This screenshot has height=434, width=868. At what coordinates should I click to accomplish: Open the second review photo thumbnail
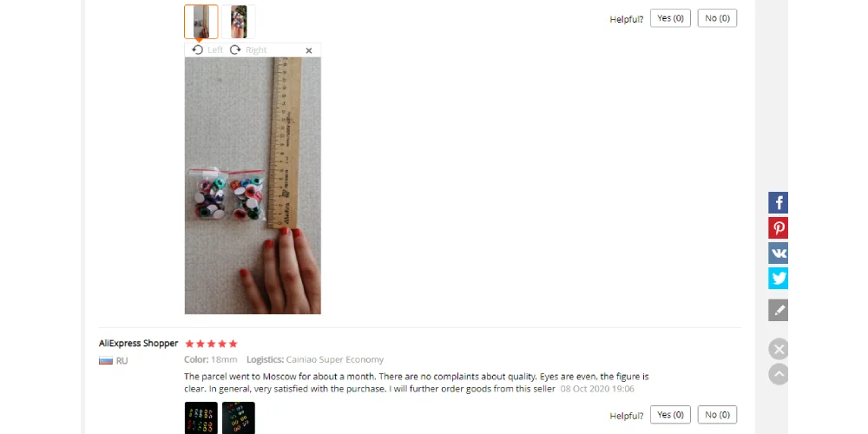coord(239,22)
